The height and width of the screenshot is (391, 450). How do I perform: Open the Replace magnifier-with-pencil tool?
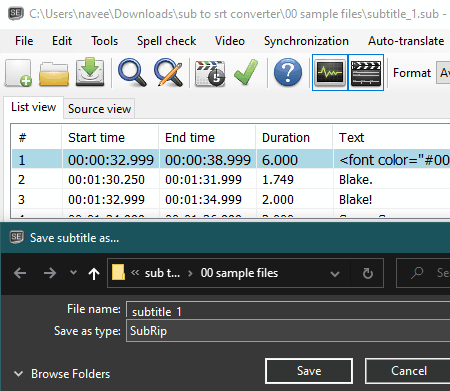(x=169, y=72)
